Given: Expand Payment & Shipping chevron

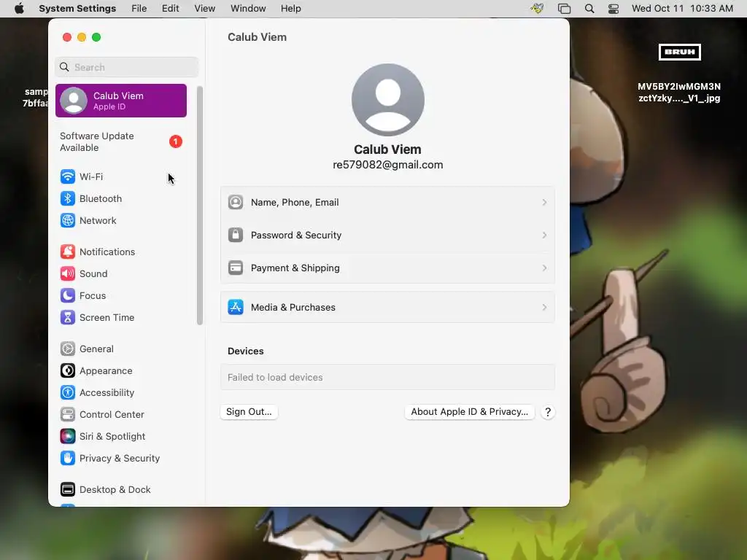Looking at the screenshot, I should 544,268.
